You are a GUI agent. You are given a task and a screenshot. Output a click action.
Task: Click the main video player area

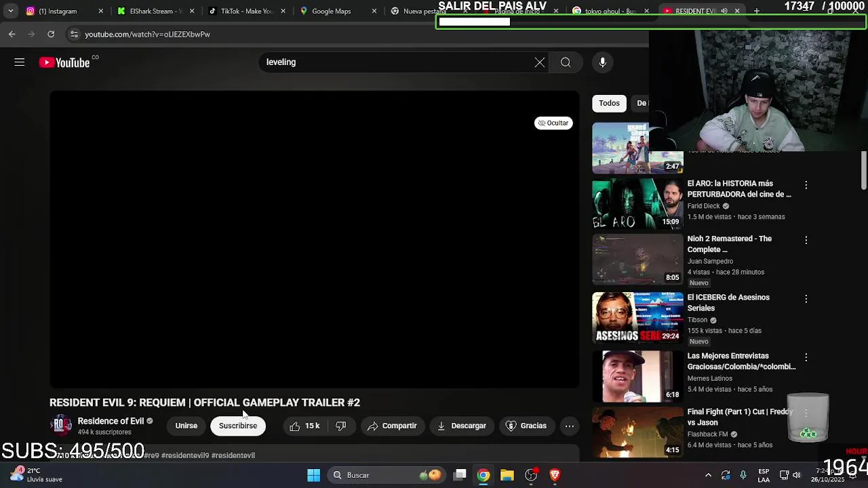[x=315, y=239]
